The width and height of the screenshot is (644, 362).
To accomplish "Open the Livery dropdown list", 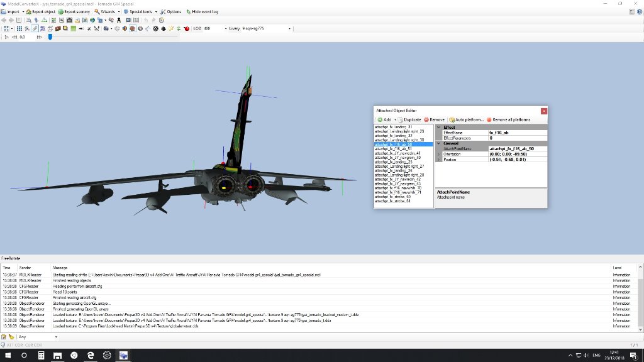I will [x=289, y=28].
